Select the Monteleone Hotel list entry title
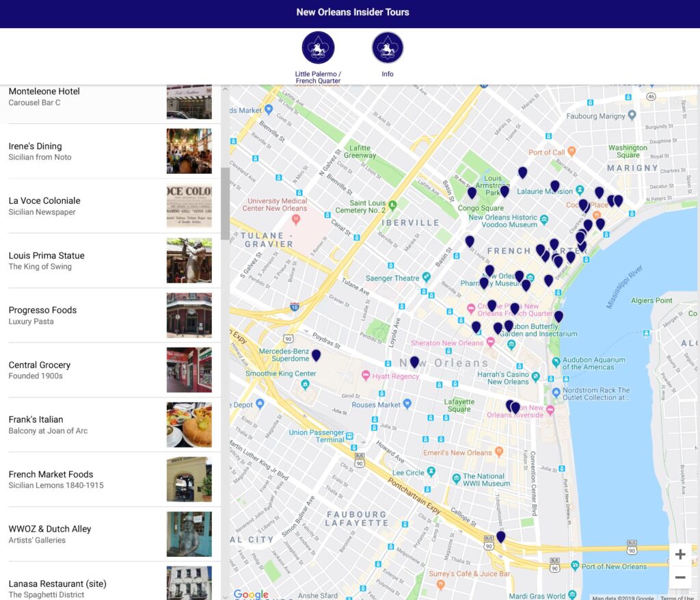Image resolution: width=700 pixels, height=600 pixels. click(44, 91)
